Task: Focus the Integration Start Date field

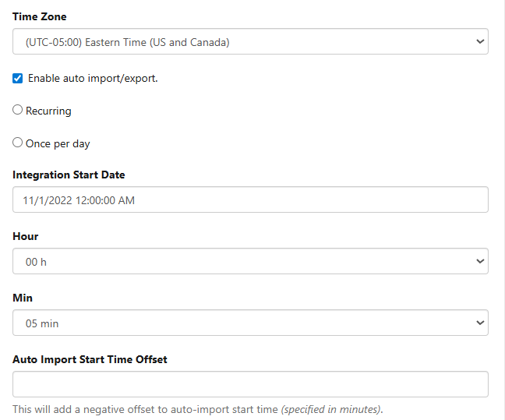Action: coord(250,200)
